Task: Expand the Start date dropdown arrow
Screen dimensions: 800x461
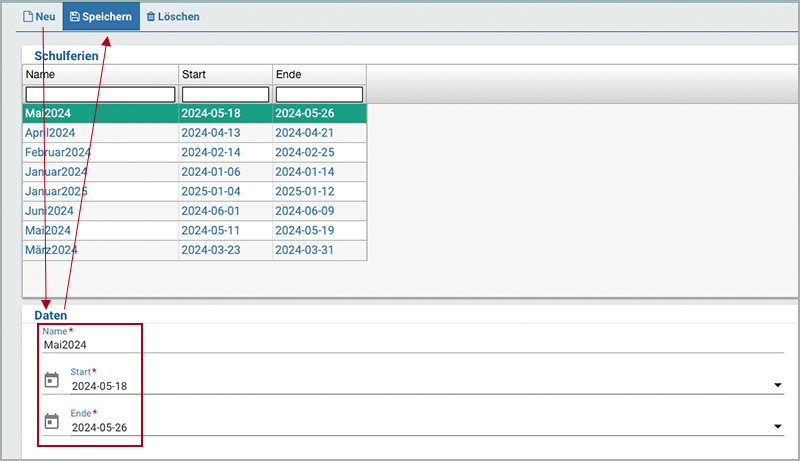Action: [778, 385]
